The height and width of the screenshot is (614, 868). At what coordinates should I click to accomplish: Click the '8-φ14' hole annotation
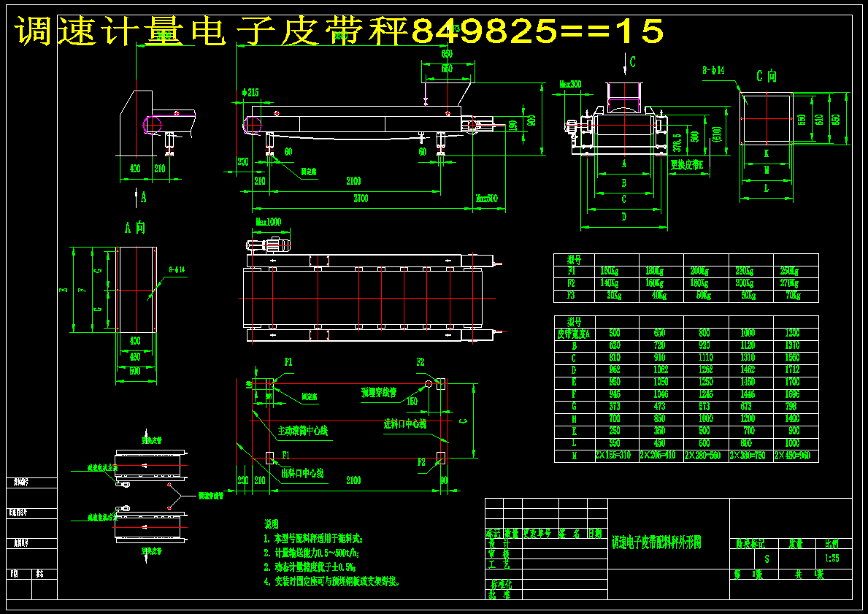click(713, 70)
